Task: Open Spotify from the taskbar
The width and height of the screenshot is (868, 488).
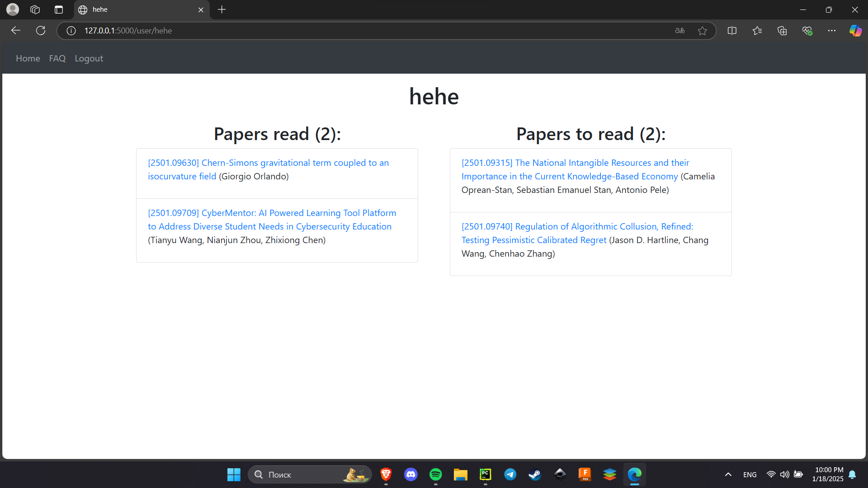Action: pos(435,474)
